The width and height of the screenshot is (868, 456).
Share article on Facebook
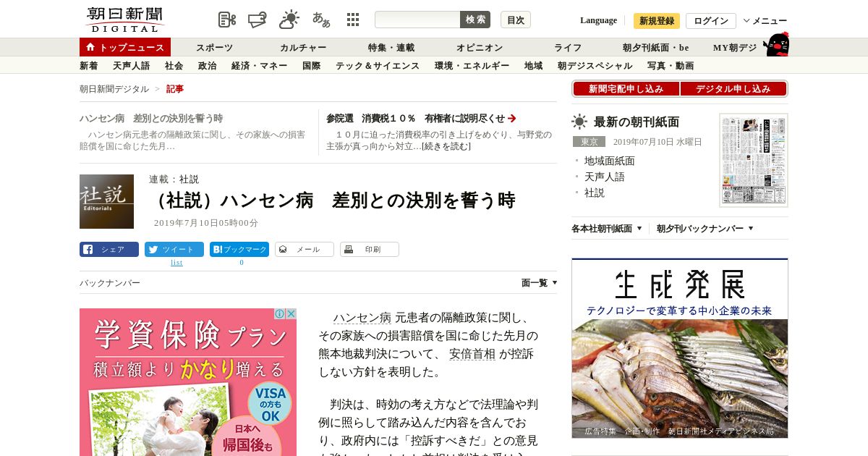coord(109,250)
